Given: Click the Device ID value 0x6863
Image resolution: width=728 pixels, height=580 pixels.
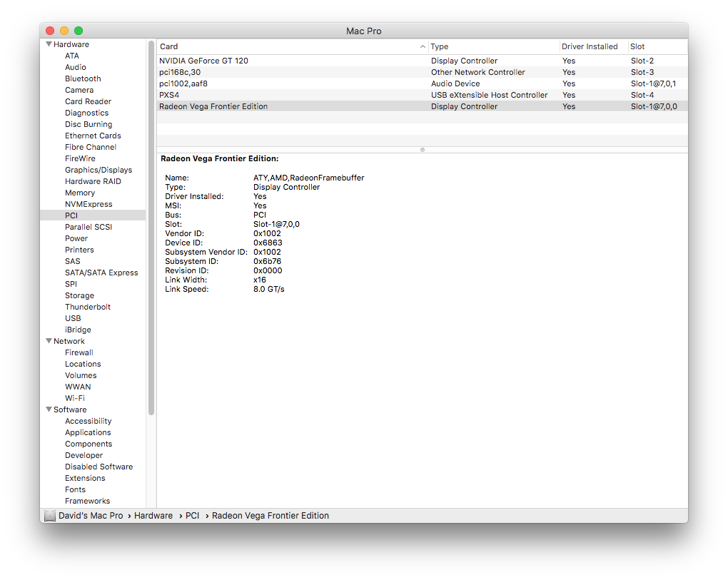Looking at the screenshot, I should 268,243.
